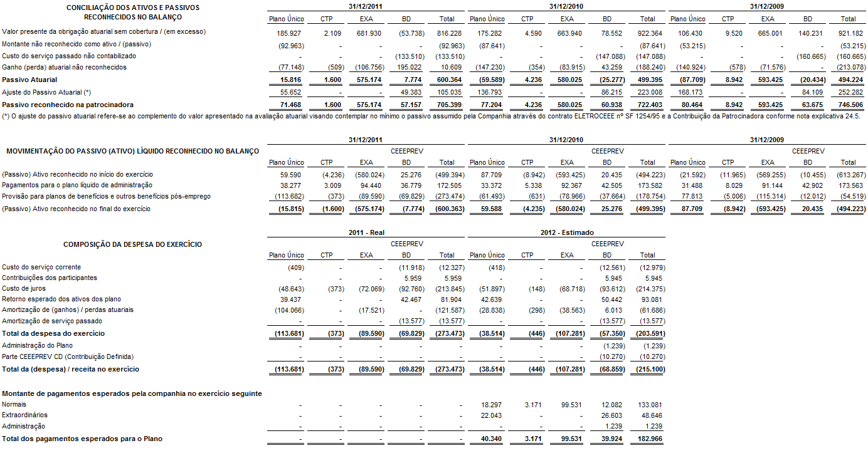Click 'Parte CEEEPREV CD (Contribuição Definida)' label
The width and height of the screenshot is (868, 458).
coord(69,357)
